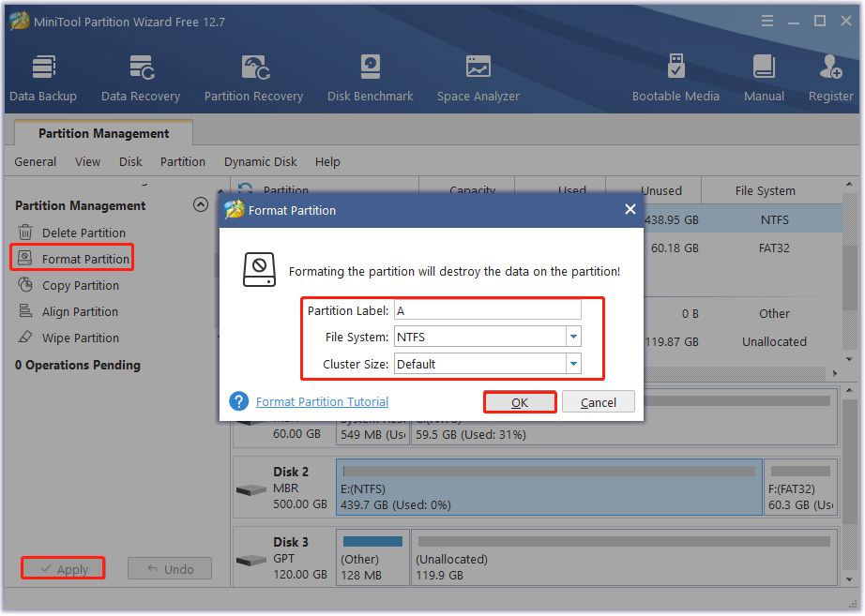Click Partition Label input field
Screen dimensions: 865x616
point(488,310)
